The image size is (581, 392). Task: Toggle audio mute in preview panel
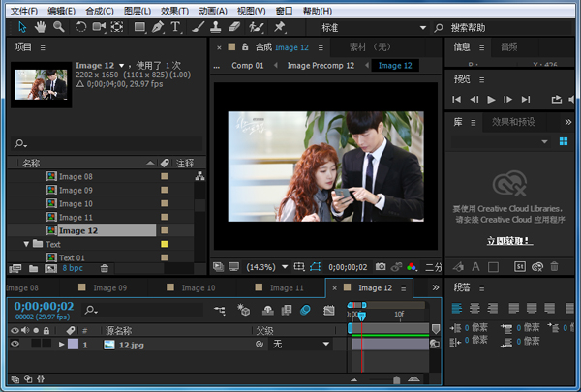[x=571, y=100]
